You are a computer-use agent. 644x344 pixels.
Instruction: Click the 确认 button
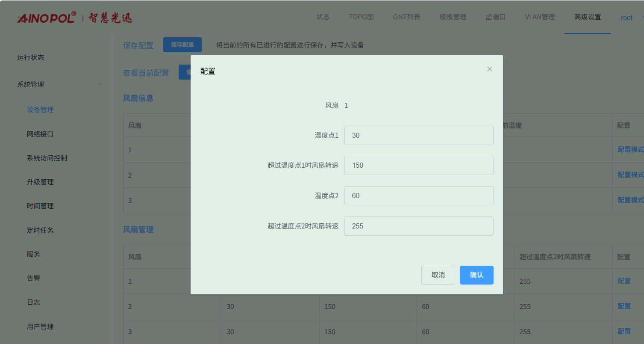(x=476, y=275)
